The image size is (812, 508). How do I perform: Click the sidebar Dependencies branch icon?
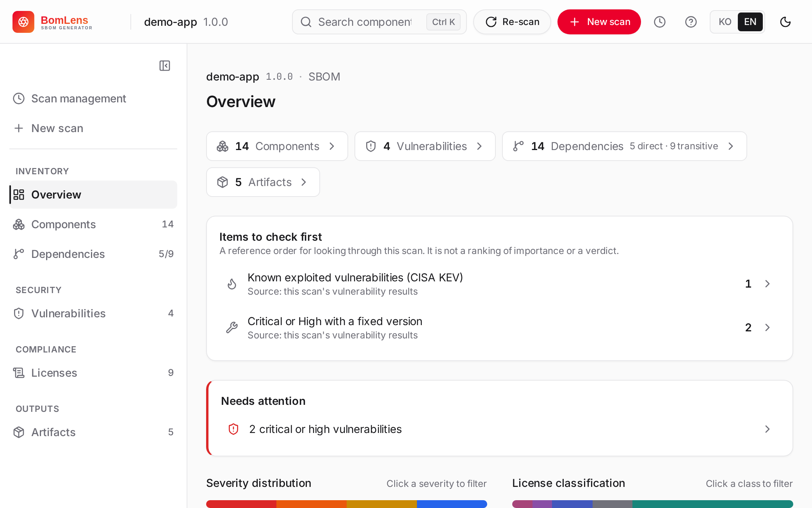pos(19,254)
